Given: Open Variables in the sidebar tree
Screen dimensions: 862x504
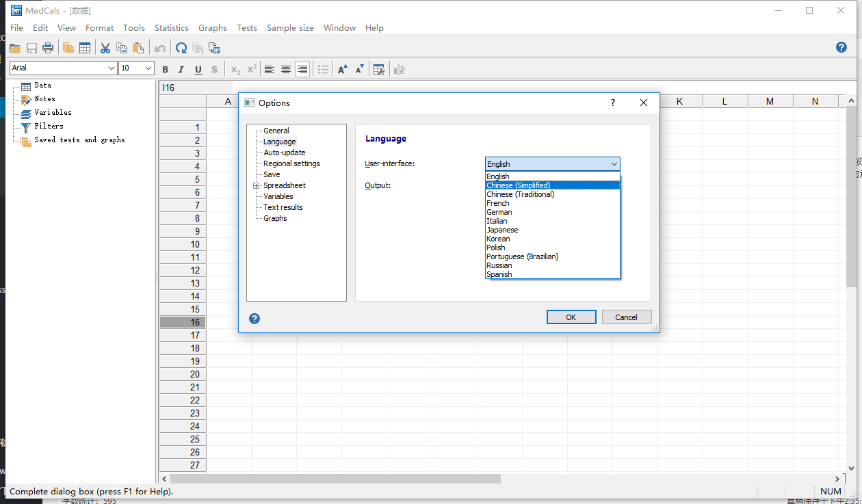Looking at the screenshot, I should tap(53, 112).
